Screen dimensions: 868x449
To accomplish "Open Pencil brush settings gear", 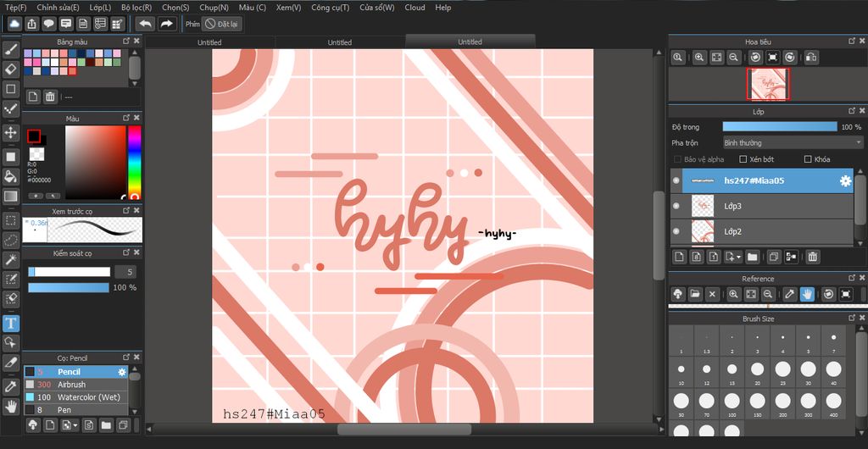I will 122,372.
